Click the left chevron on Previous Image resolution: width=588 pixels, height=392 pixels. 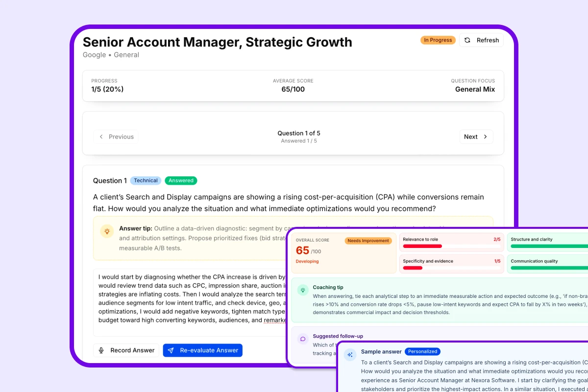tap(101, 137)
